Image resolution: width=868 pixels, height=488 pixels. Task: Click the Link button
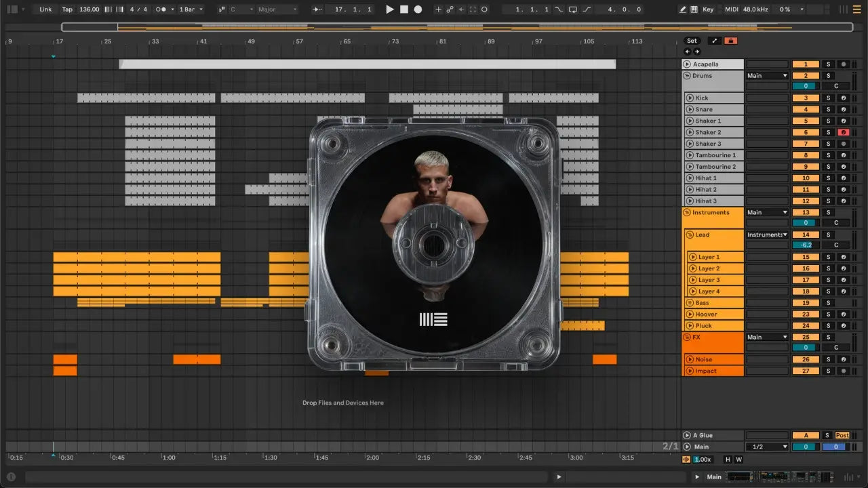pyautogui.click(x=45, y=9)
